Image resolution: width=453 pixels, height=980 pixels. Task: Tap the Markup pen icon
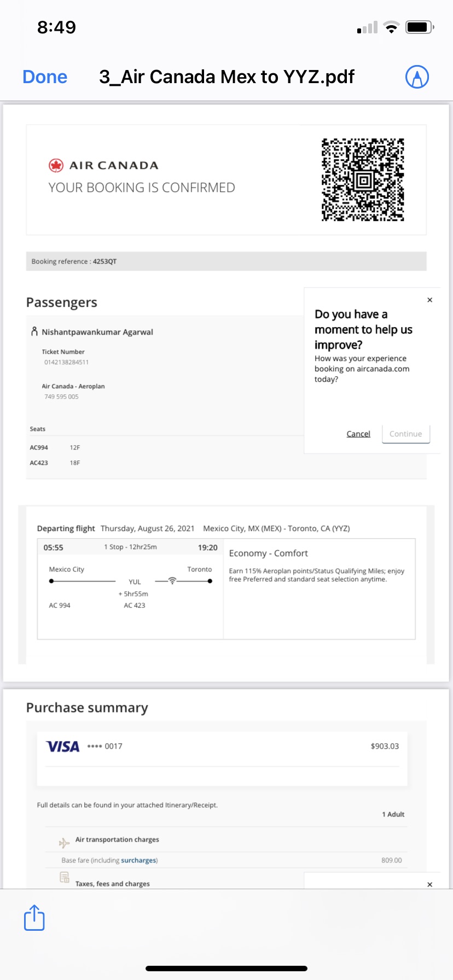(x=417, y=77)
